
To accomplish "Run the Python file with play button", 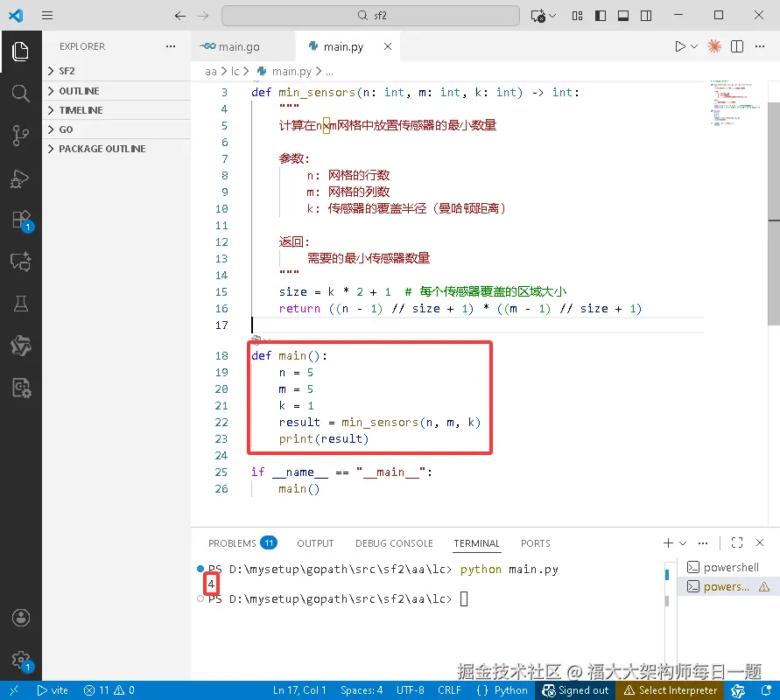I will click(x=679, y=46).
